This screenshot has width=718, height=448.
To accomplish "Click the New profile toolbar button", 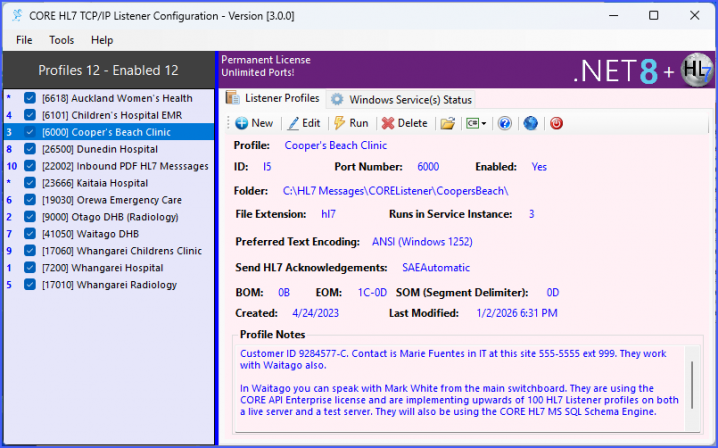I will point(254,123).
